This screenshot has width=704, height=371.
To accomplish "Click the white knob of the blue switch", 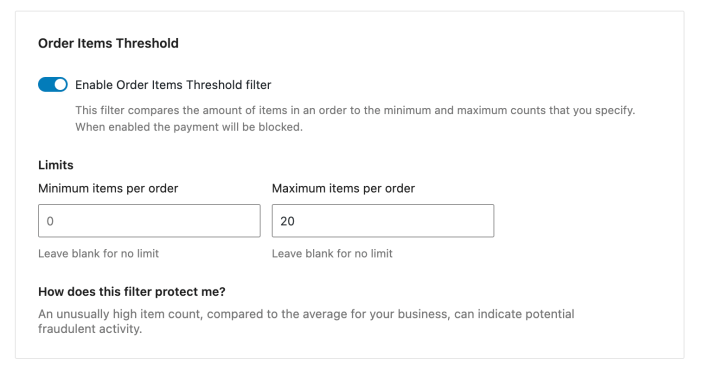I will [60, 84].
